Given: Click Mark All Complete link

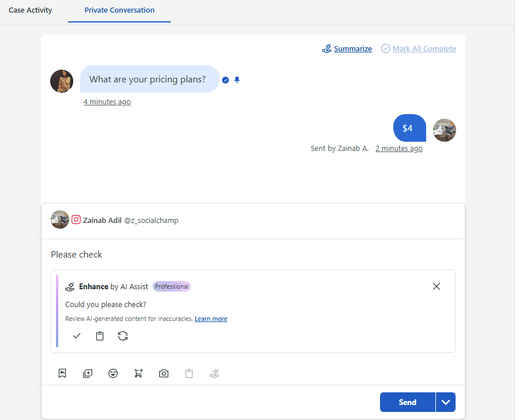Looking at the screenshot, I should [424, 48].
